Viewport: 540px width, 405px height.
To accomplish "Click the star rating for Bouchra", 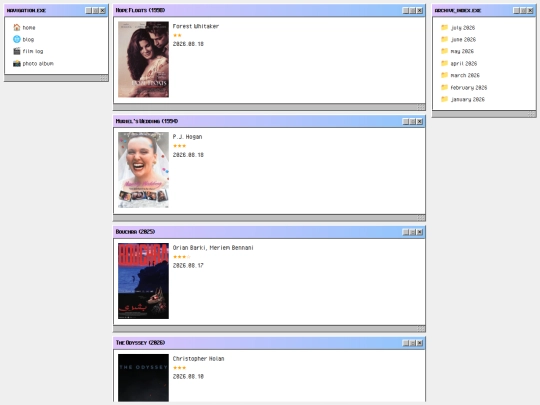I will pos(181,257).
